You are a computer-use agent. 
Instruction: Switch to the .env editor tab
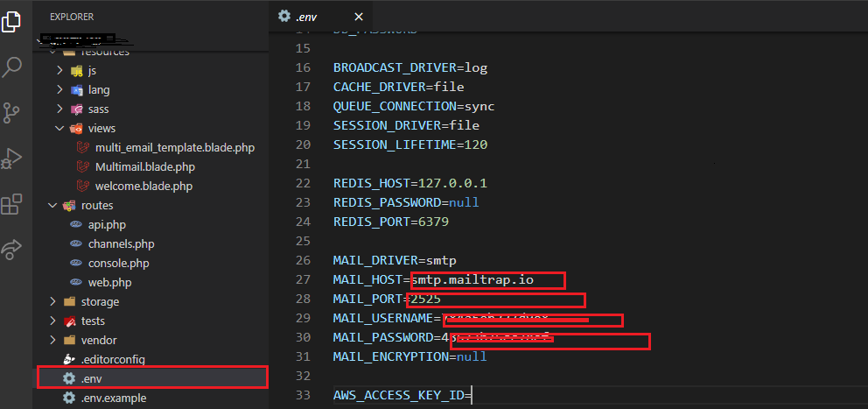pyautogui.click(x=306, y=16)
